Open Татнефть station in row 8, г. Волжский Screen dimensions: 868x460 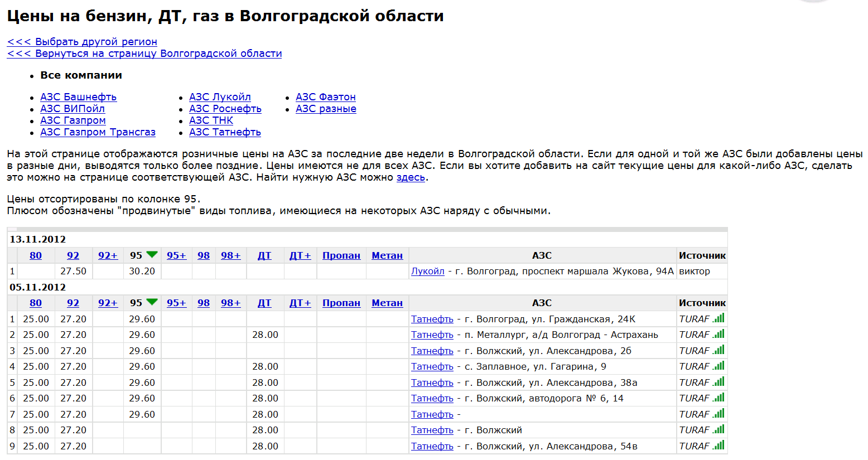point(432,430)
